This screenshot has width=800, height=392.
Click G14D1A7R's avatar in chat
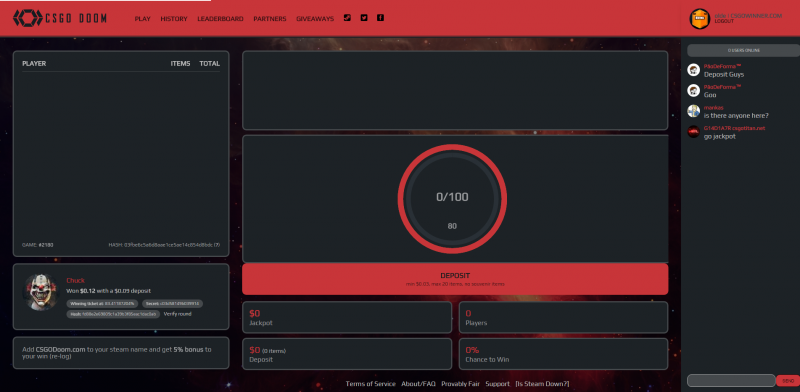coord(693,132)
